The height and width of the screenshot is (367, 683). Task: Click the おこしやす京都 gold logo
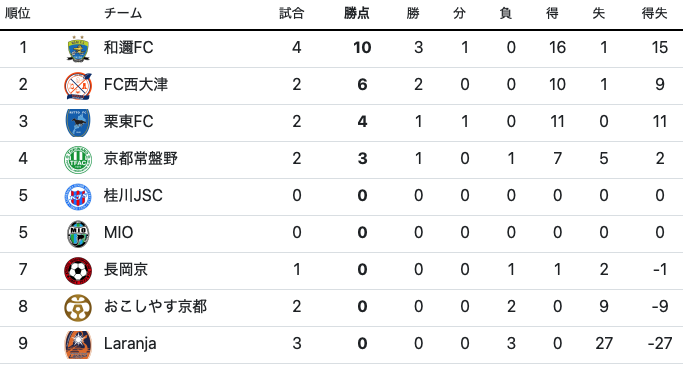[78, 308]
